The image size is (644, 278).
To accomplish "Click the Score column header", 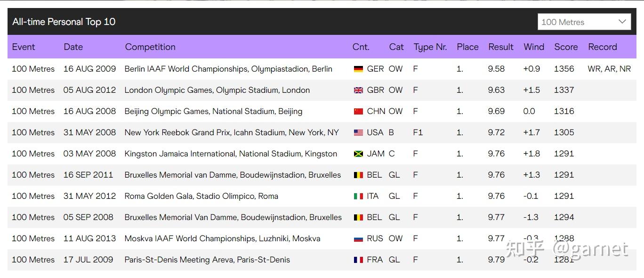I will point(566,47).
